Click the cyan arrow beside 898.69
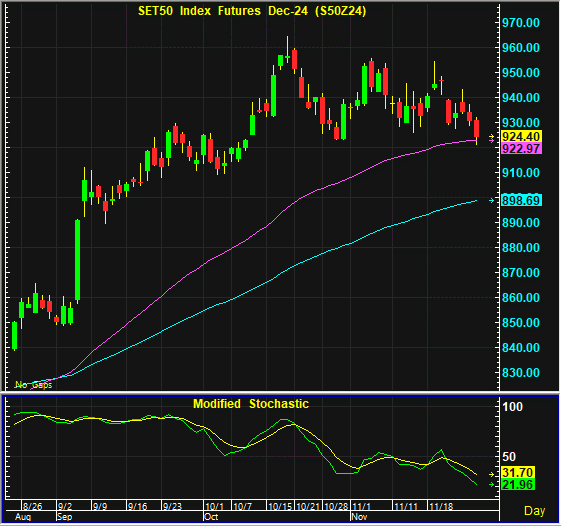 (492, 200)
